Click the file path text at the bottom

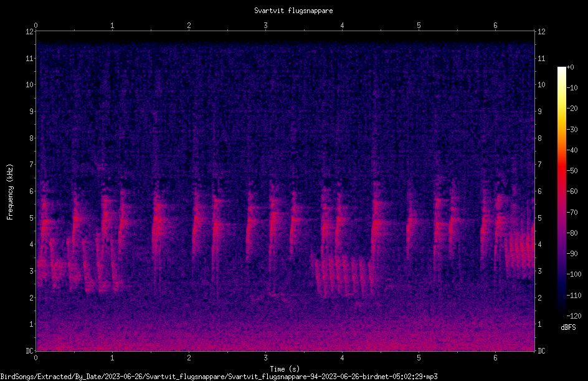(219, 377)
